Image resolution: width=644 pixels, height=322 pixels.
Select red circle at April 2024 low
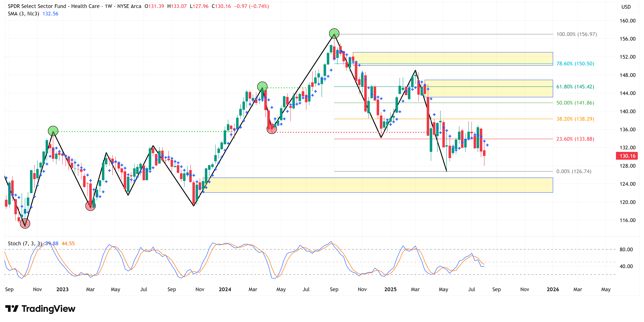pos(272,129)
